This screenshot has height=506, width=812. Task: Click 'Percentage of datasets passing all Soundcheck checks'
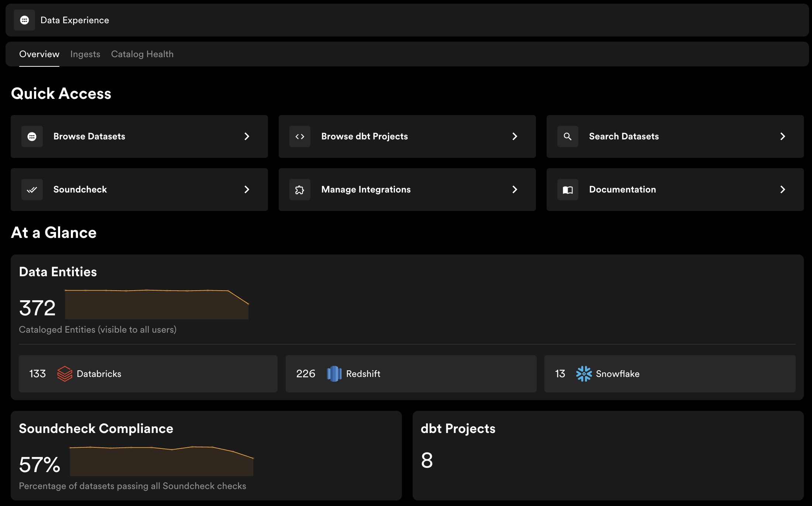tap(133, 486)
